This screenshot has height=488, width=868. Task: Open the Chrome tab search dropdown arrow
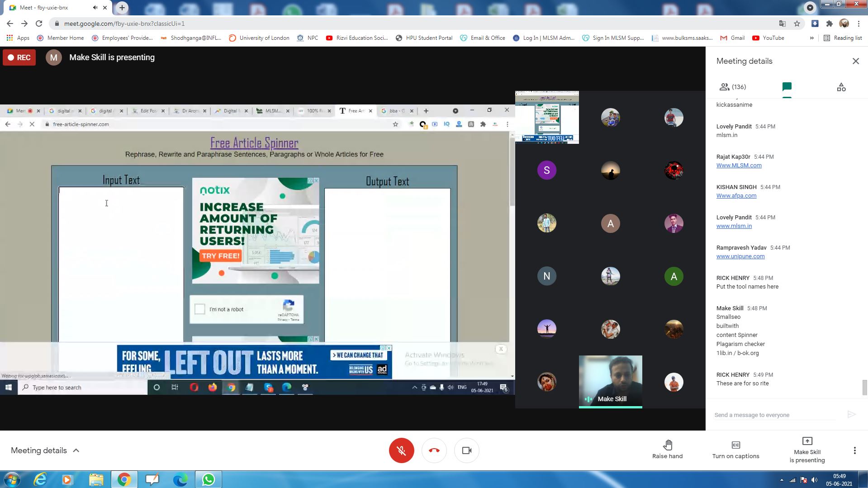[810, 8]
